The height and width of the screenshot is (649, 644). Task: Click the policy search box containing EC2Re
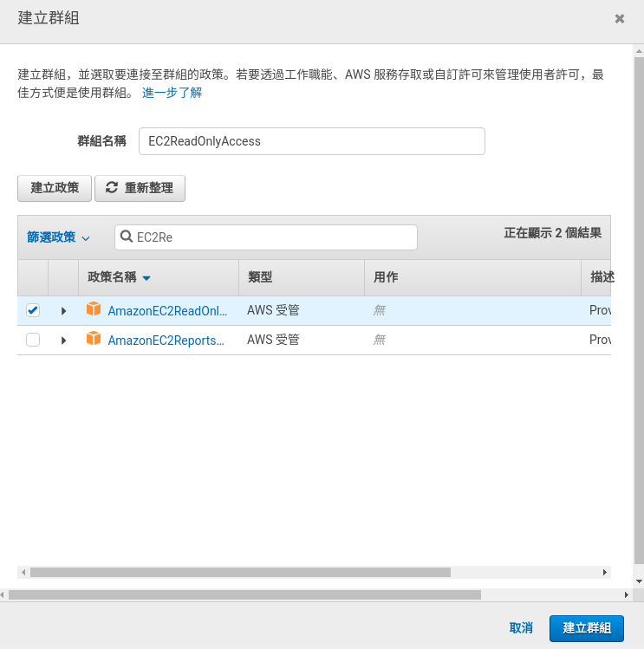266,237
